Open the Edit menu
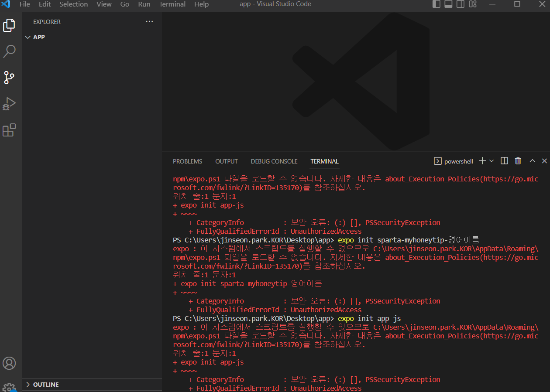550x392 pixels. (45, 4)
